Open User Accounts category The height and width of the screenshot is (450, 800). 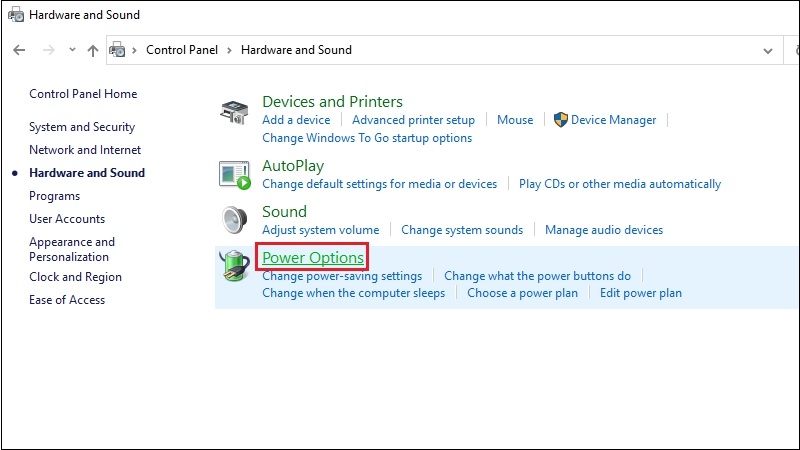(67, 219)
